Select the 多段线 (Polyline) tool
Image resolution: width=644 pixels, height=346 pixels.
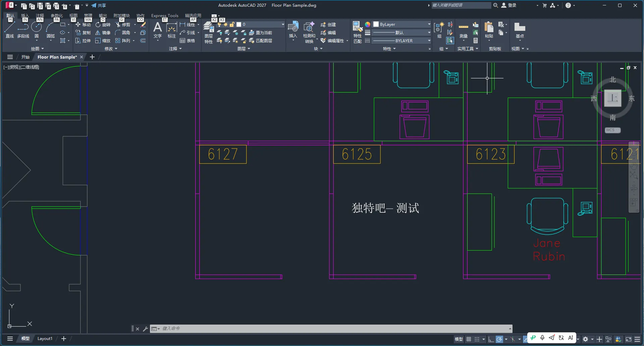point(23,30)
